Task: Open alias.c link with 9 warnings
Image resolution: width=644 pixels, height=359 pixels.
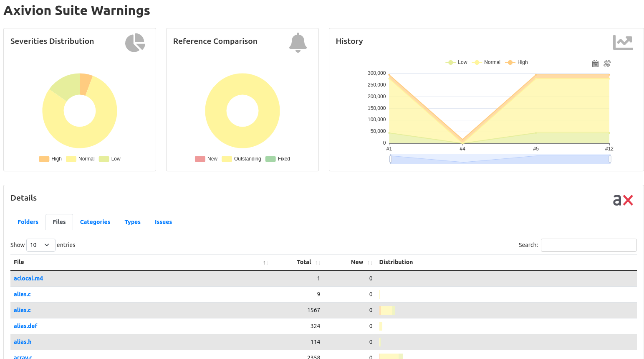Action: 22,294
